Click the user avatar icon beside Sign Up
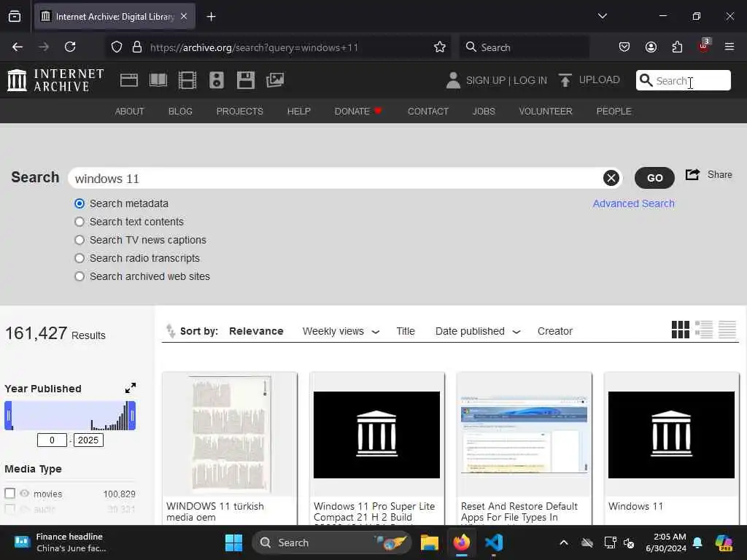The width and height of the screenshot is (747, 560). click(453, 80)
